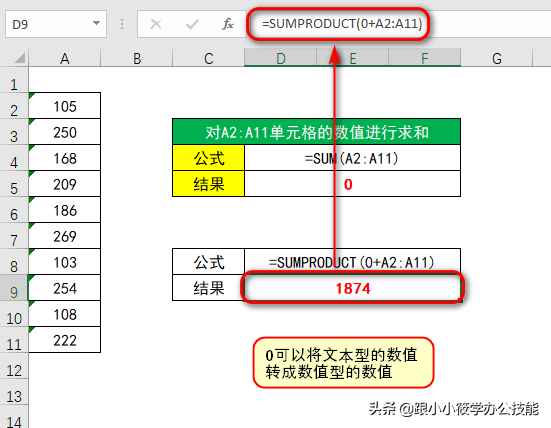The image size is (551, 428).
Task: Select the row 11 header
Action: (14, 340)
